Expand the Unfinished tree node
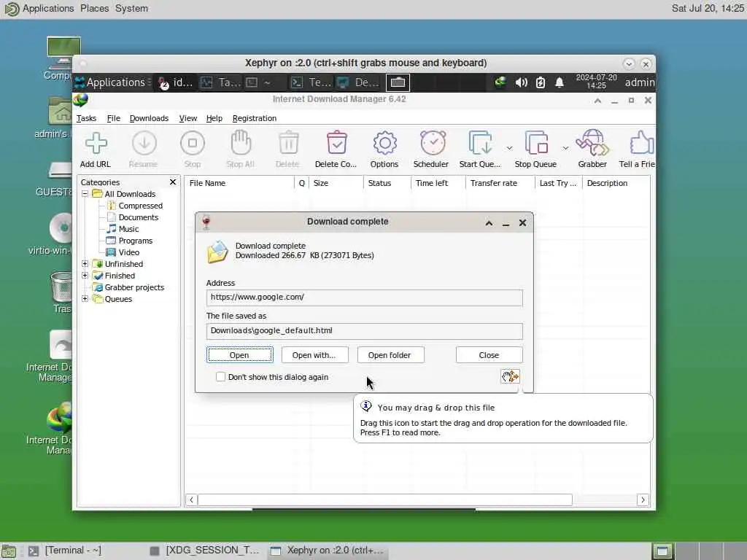This screenshot has width=747, height=560. pyautogui.click(x=85, y=264)
